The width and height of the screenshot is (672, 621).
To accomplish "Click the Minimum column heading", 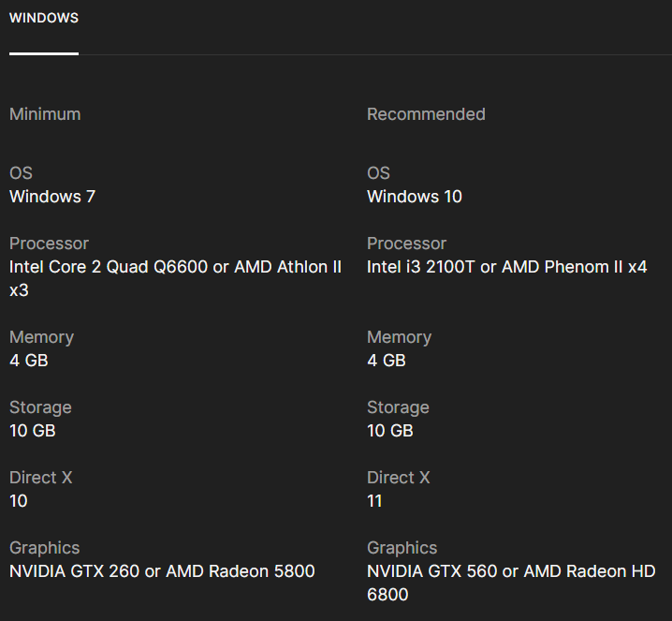I will point(45,114).
